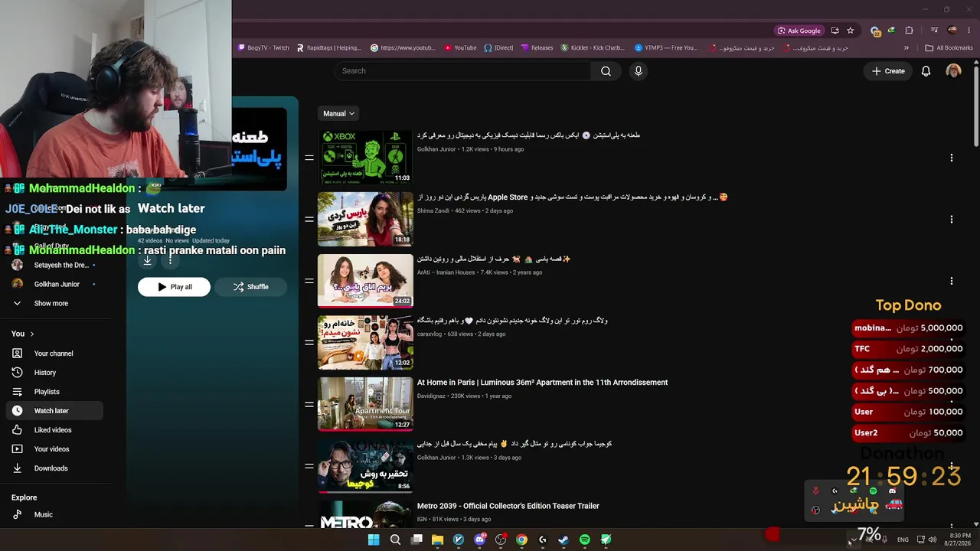Open the Chrome extensions puzzle icon

point(909,31)
